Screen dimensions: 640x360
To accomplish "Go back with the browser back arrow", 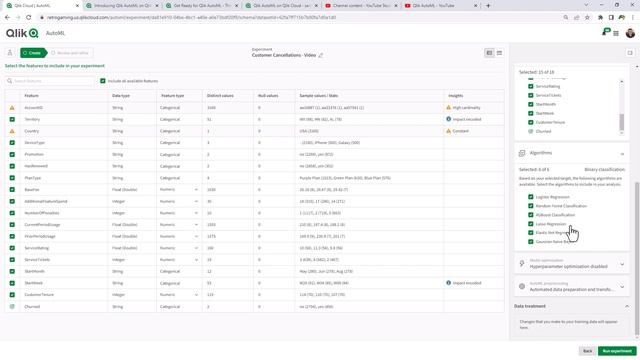I will pyautogui.click(x=7, y=18).
